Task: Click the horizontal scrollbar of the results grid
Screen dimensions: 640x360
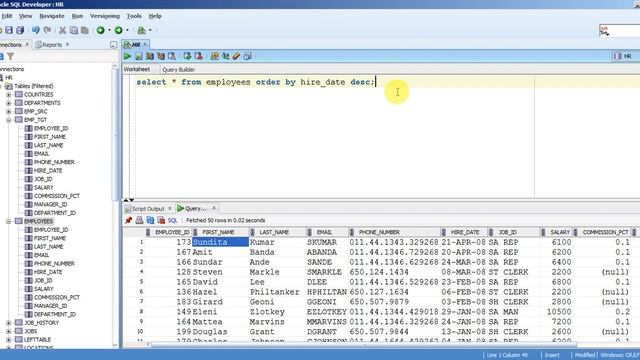Action: pos(364,345)
